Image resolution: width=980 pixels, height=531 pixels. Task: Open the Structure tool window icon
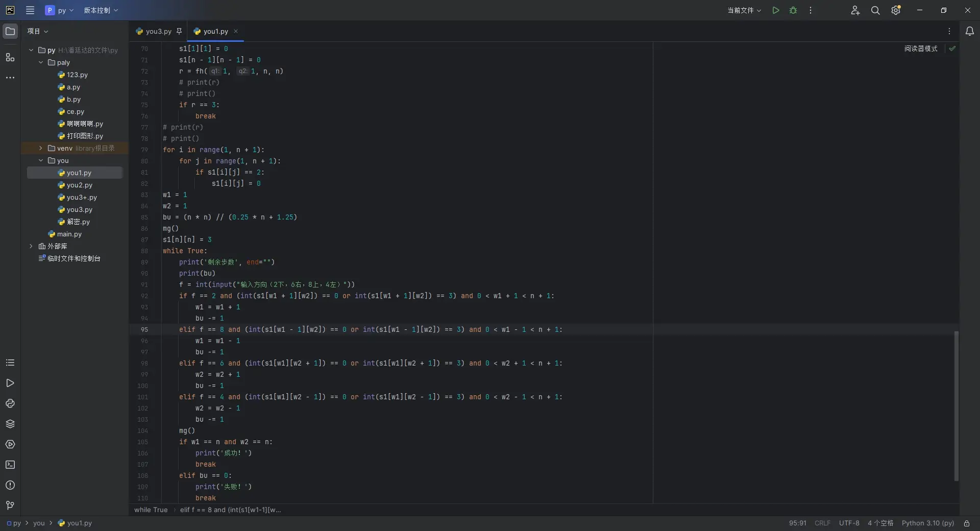point(10,57)
